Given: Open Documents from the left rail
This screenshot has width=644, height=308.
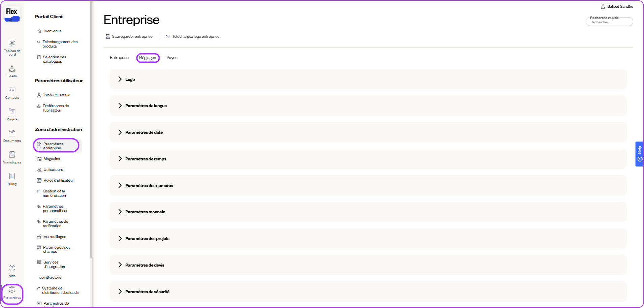Looking at the screenshot, I should 12,133.
